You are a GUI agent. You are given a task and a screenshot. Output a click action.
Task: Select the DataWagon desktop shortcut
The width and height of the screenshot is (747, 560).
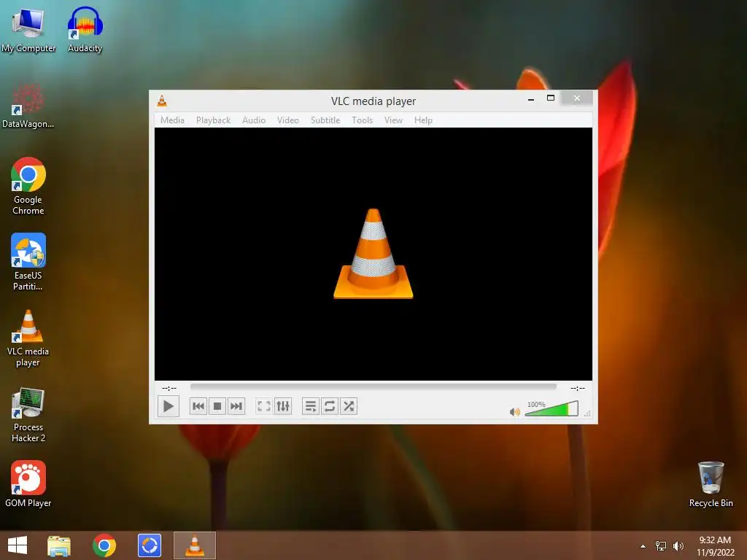[28, 106]
